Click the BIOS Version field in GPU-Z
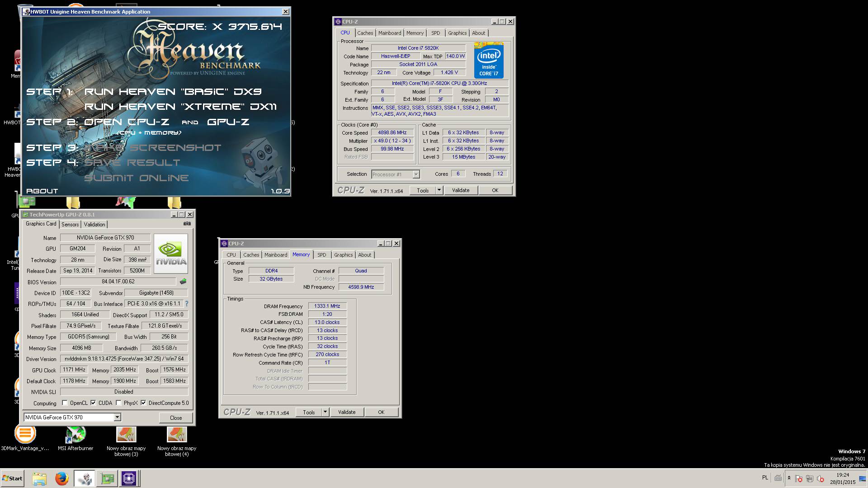Viewport: 868px width, 488px height. pyautogui.click(x=118, y=282)
